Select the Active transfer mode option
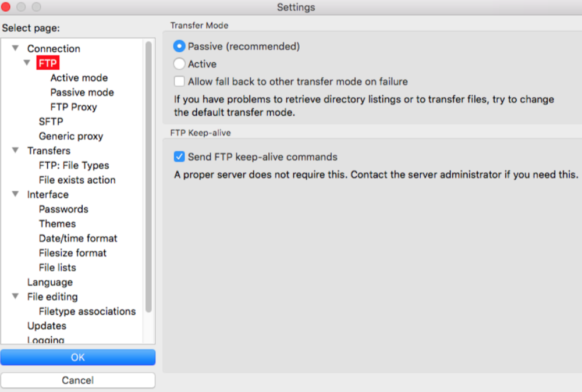The image size is (582, 392). pyautogui.click(x=179, y=64)
